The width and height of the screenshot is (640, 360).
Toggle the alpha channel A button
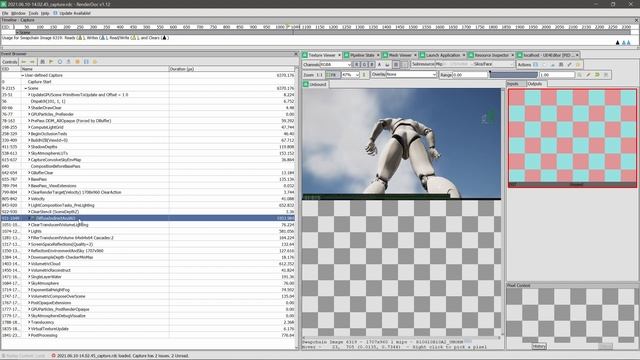coord(380,64)
